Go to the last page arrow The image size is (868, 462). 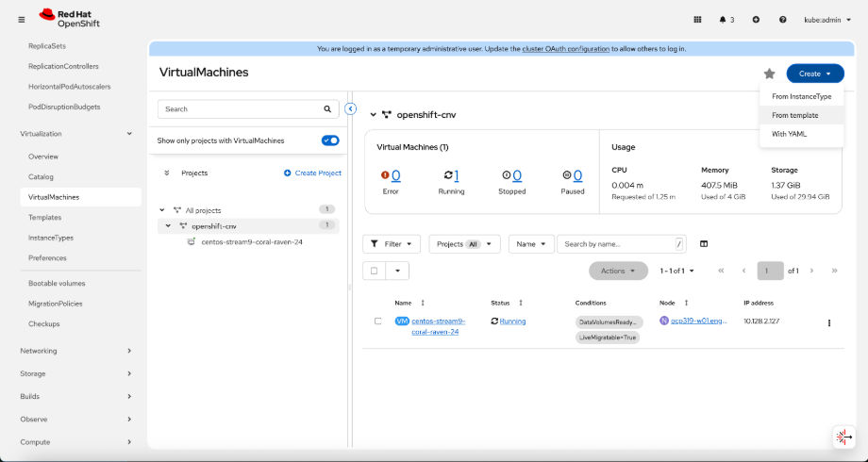[834, 271]
